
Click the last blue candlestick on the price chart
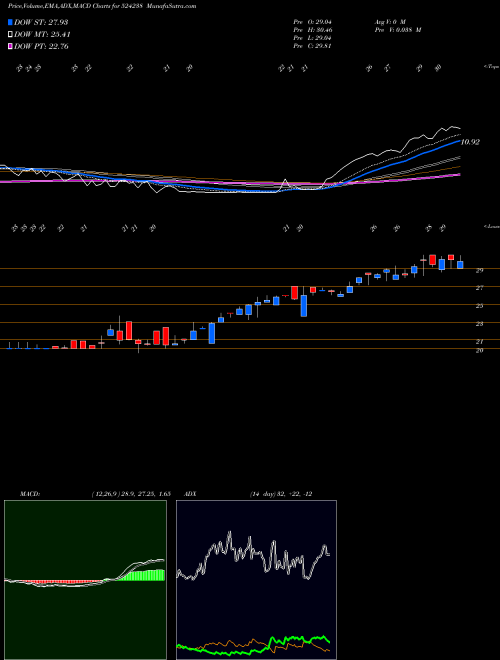pyautogui.click(x=460, y=263)
